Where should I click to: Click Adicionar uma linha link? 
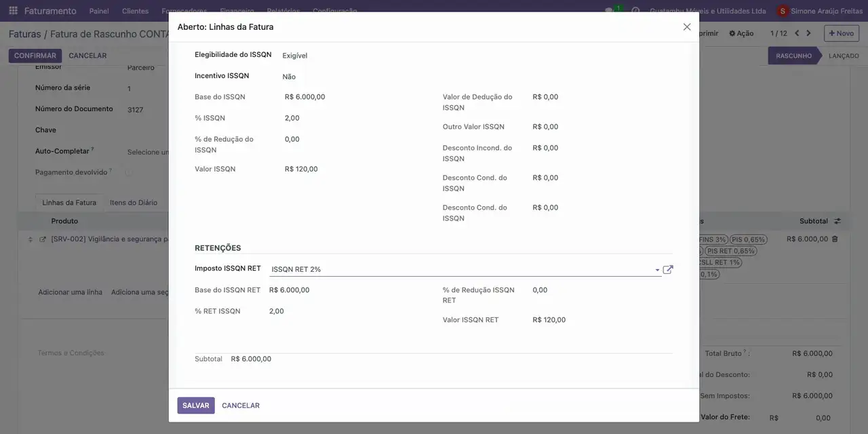[x=71, y=292]
